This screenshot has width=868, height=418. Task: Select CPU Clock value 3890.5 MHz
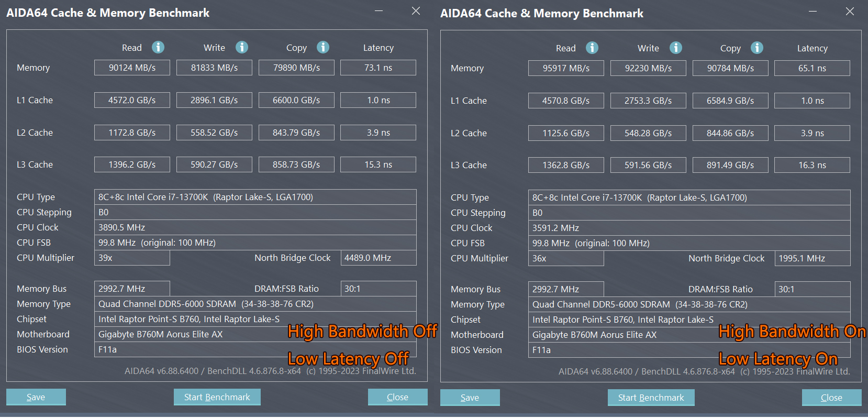pos(255,227)
